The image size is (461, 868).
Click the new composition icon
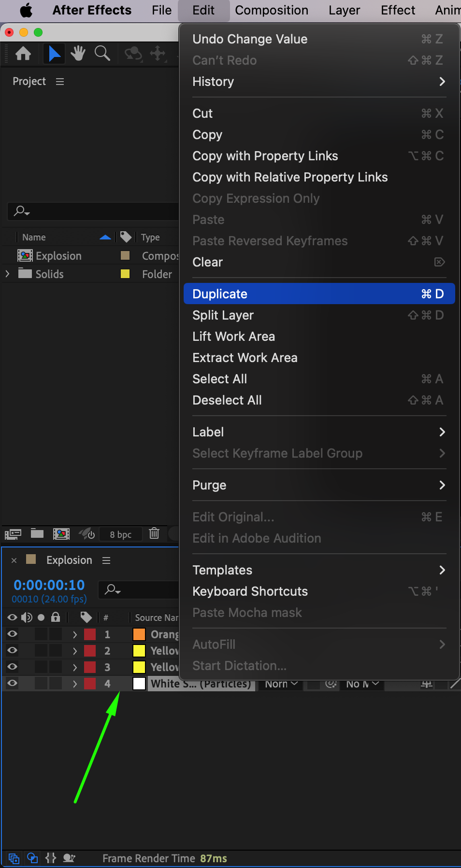[x=61, y=533]
